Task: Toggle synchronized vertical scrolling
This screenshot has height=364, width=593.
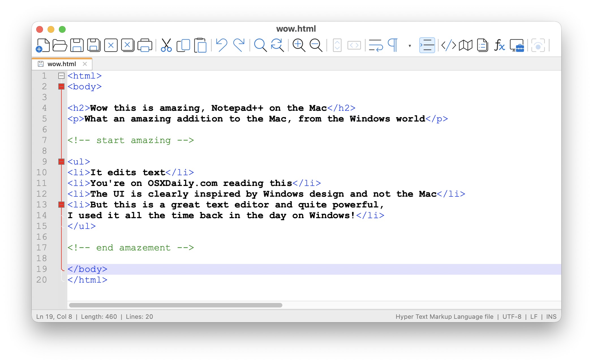Action: (337, 45)
